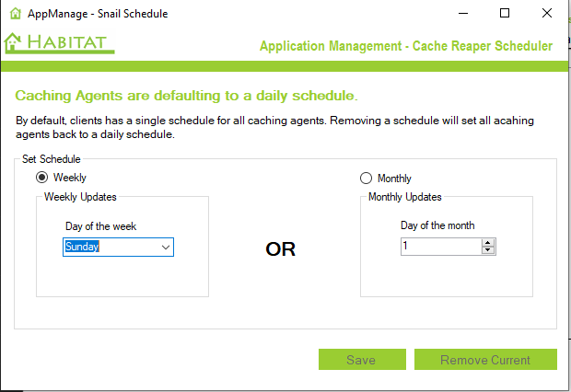Click the Monthly Updates group label
571x392 pixels.
(x=404, y=197)
